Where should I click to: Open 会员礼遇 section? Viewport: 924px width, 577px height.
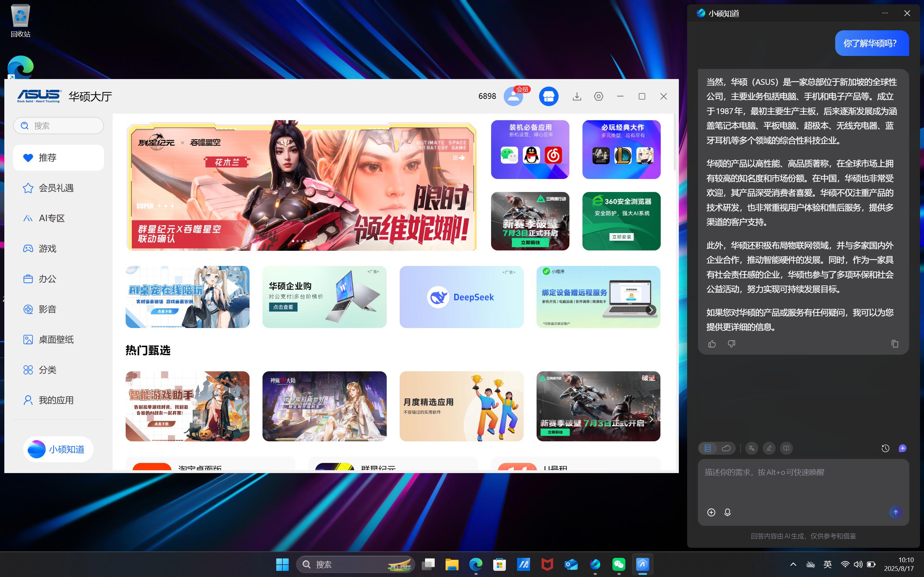click(x=58, y=188)
